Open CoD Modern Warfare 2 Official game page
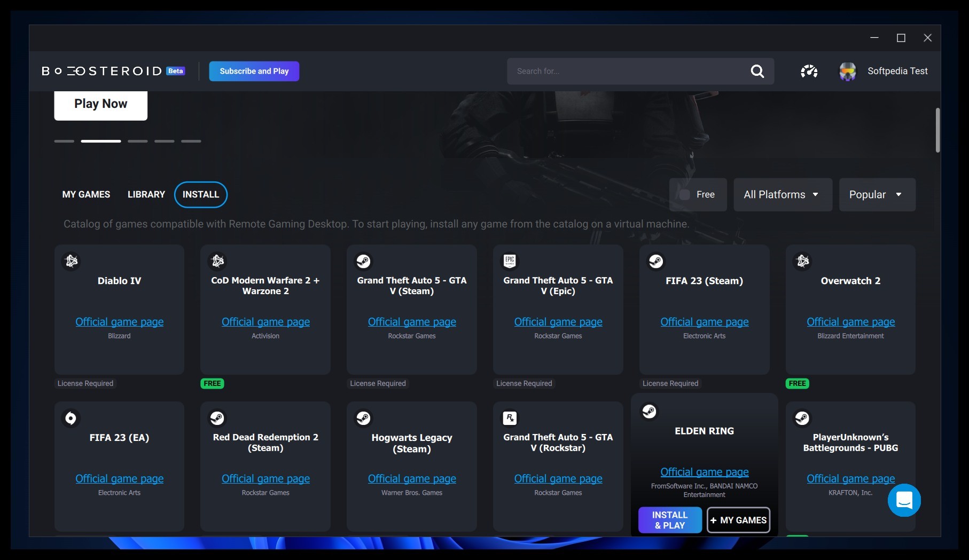 [x=265, y=322]
